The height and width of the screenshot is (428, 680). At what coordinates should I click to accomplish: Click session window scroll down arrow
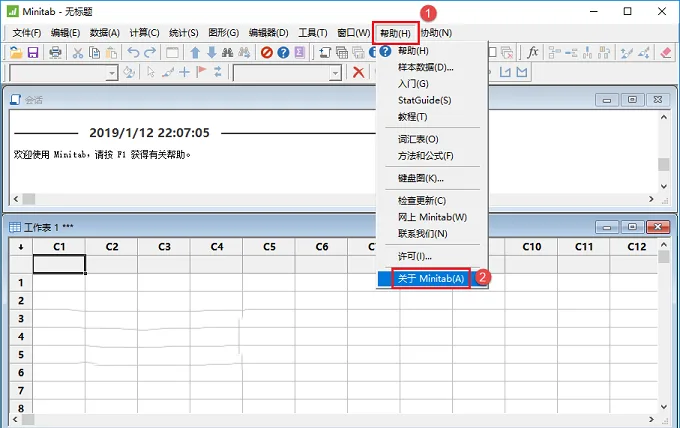[x=664, y=186]
